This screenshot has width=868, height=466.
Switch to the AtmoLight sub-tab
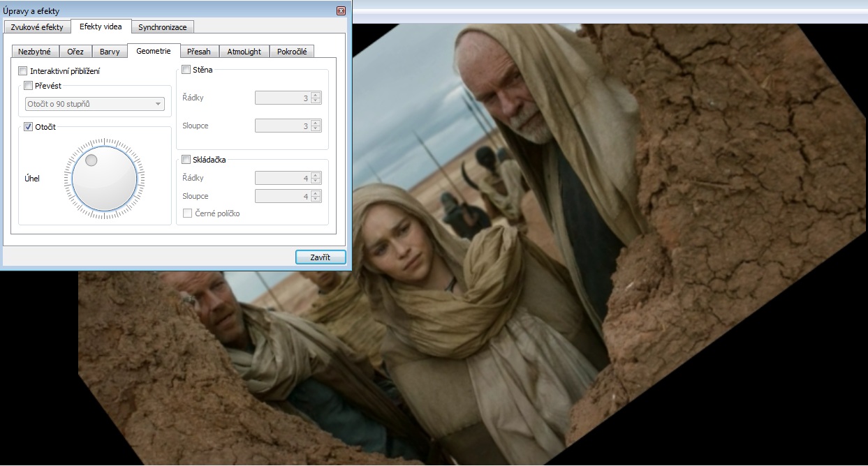pos(244,52)
